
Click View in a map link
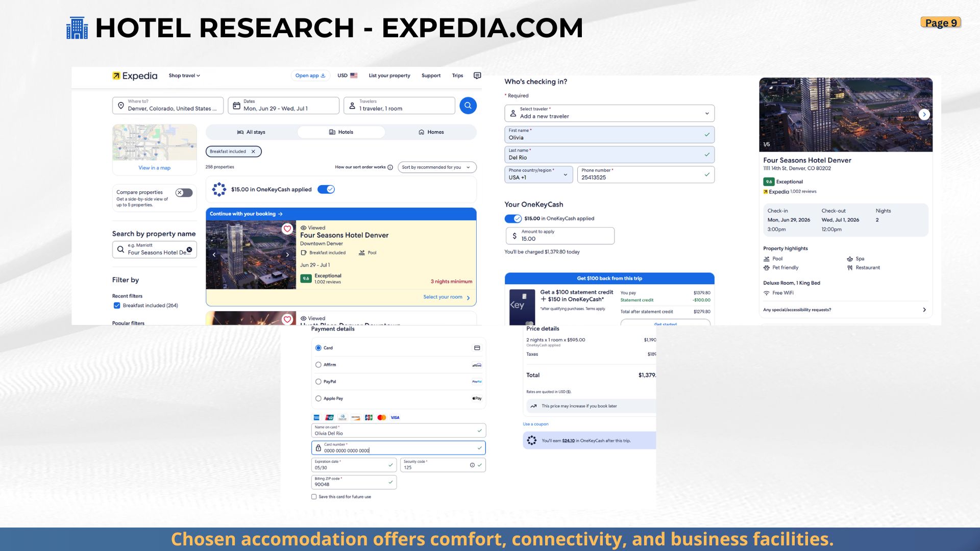(155, 168)
